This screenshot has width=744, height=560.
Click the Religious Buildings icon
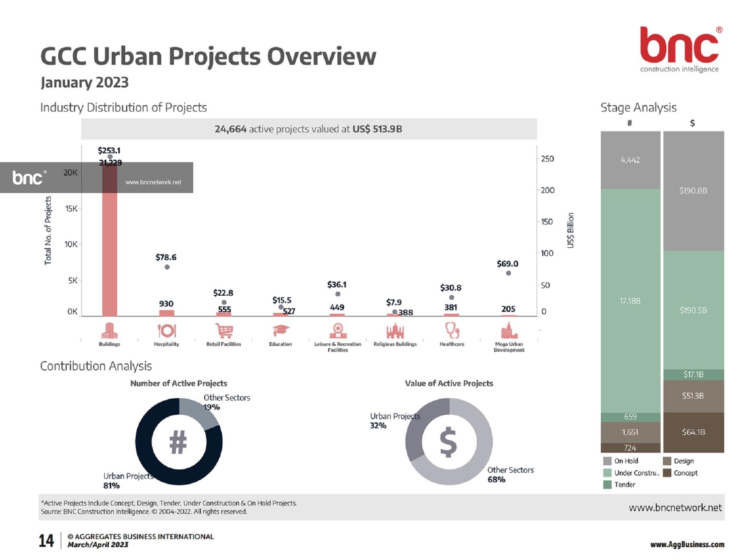point(395,331)
